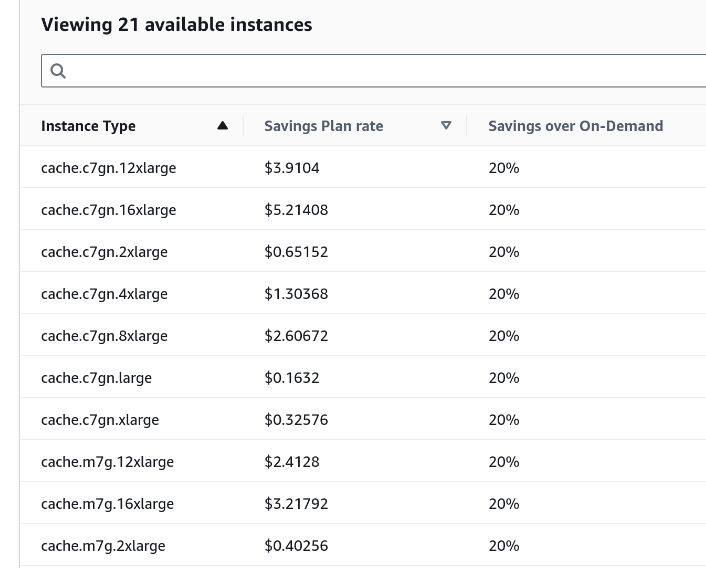This screenshot has width=706, height=568.
Task: Select the cache.m7g.12xlarge instance
Action: [x=107, y=462]
